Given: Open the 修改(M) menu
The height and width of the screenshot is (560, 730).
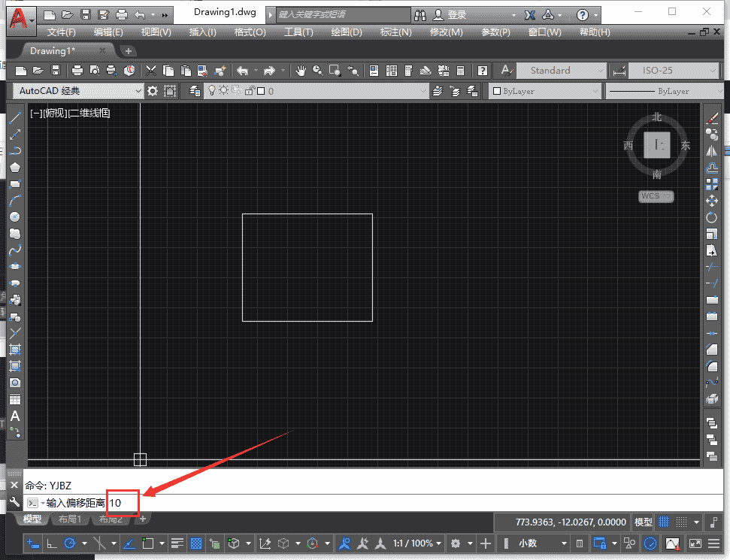Looking at the screenshot, I should pyautogui.click(x=446, y=32).
